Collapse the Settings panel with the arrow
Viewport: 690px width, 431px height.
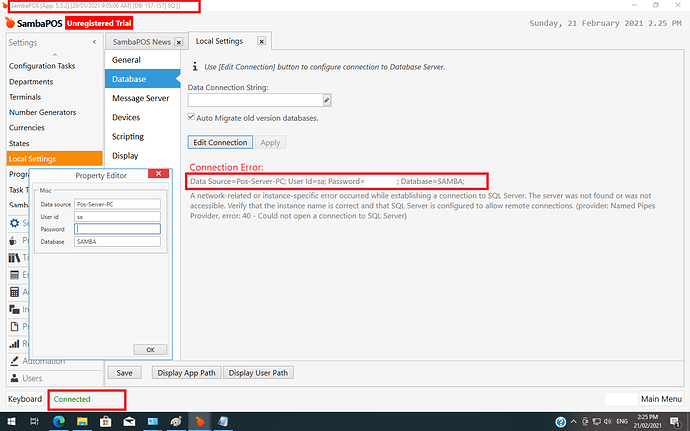click(x=94, y=42)
